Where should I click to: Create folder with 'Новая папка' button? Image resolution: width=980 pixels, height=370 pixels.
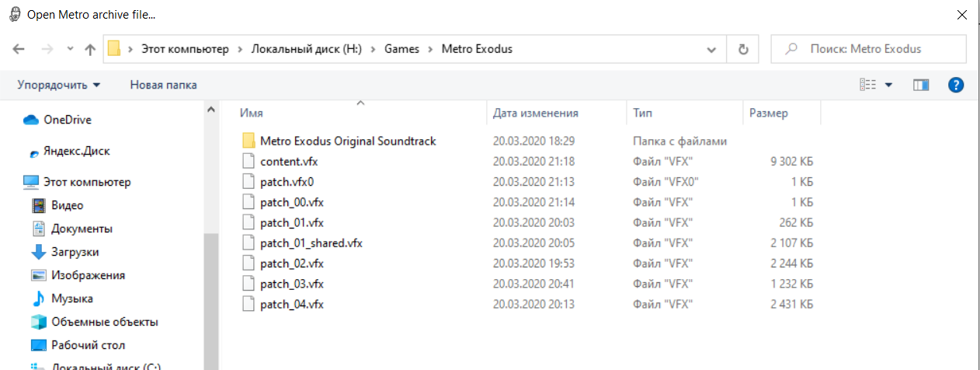click(x=163, y=84)
